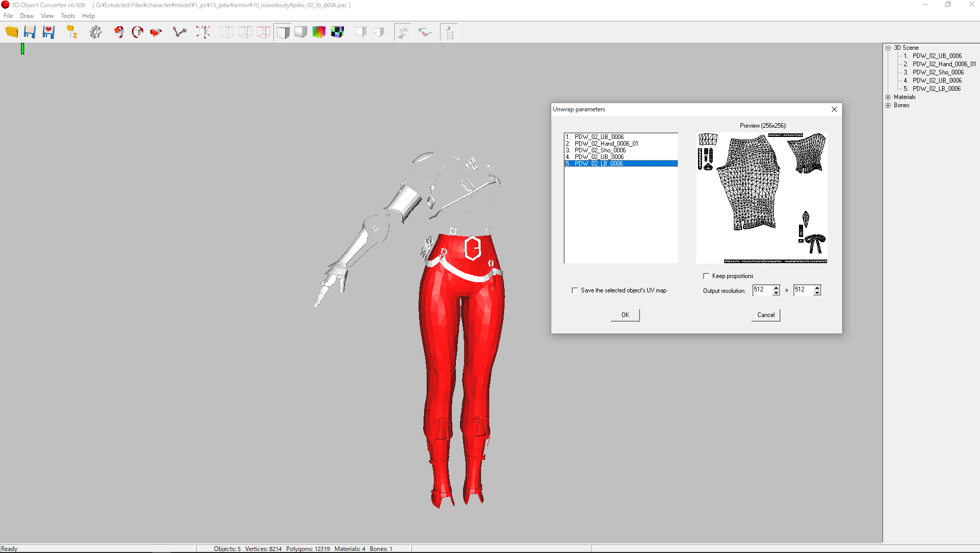The width and height of the screenshot is (980, 553).
Task: Toggle the UV unwrap toolbar icon
Action: (403, 32)
